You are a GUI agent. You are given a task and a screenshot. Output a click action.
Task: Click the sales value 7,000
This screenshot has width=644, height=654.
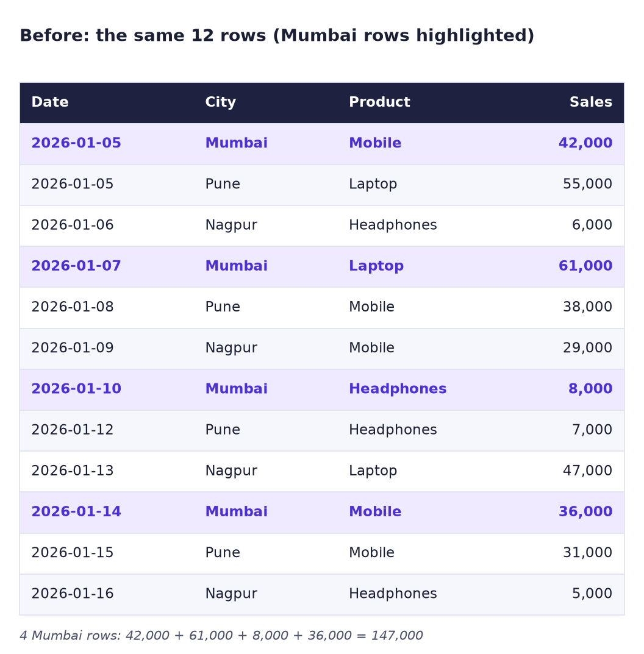[x=592, y=430]
